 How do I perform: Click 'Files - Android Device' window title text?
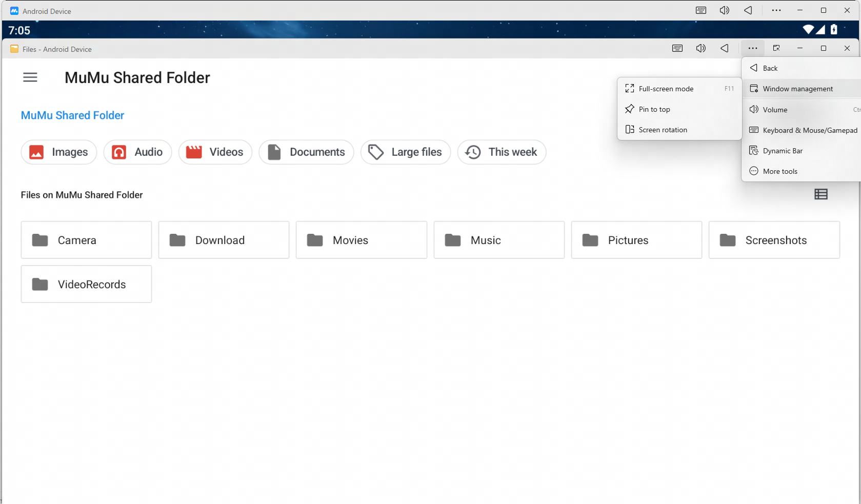57,49
